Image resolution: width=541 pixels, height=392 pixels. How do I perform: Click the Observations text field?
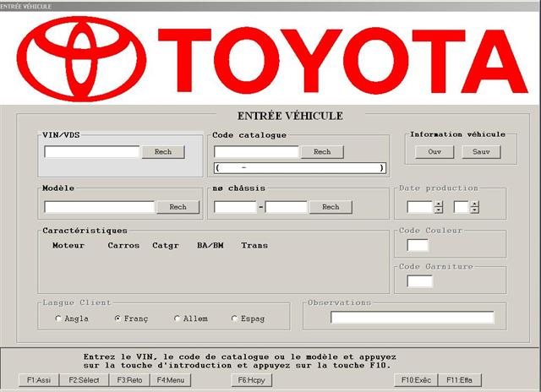413,317
